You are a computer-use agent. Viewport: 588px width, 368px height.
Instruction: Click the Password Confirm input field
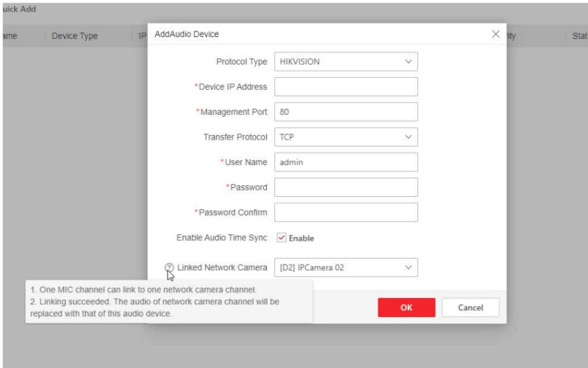coord(345,212)
